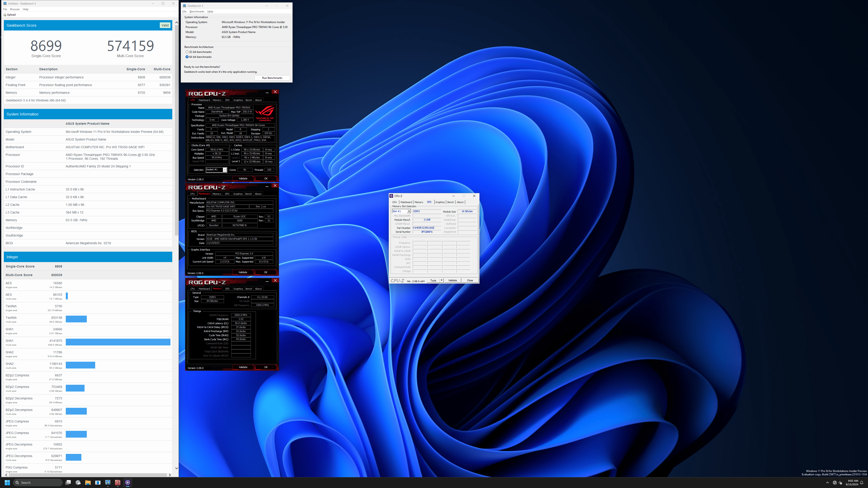Image resolution: width=868 pixels, height=488 pixels.
Task: Click scroll up arrow in Geekbench results
Action: pyautogui.click(x=176, y=22)
